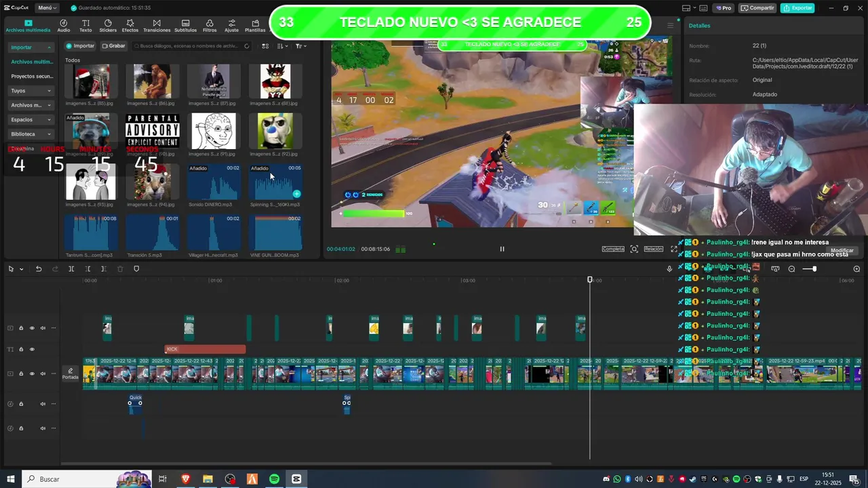The height and width of the screenshot is (488, 868).
Task: Open the Filtros panel
Action: (x=210, y=26)
